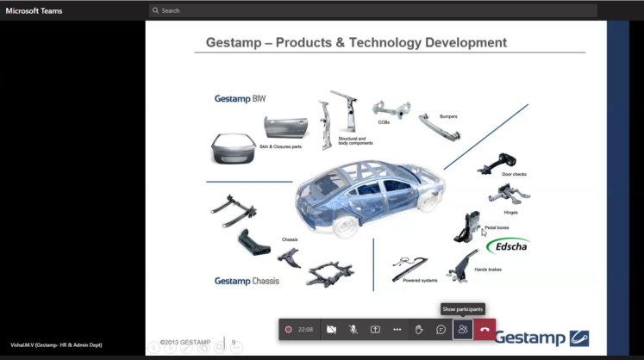644x360 pixels.
Task: Click the Teams search box
Action: [x=373, y=10]
